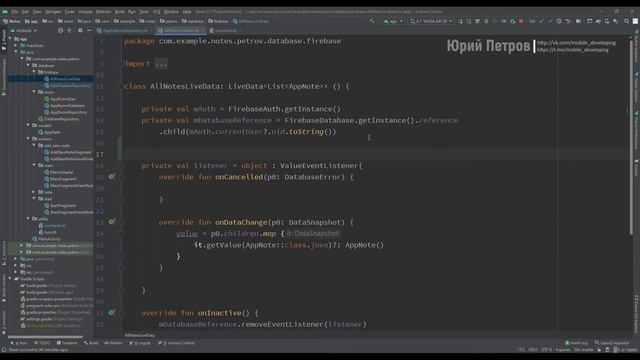The image size is (640, 360).
Task: Open the Android project view dropdown
Action: point(24,31)
